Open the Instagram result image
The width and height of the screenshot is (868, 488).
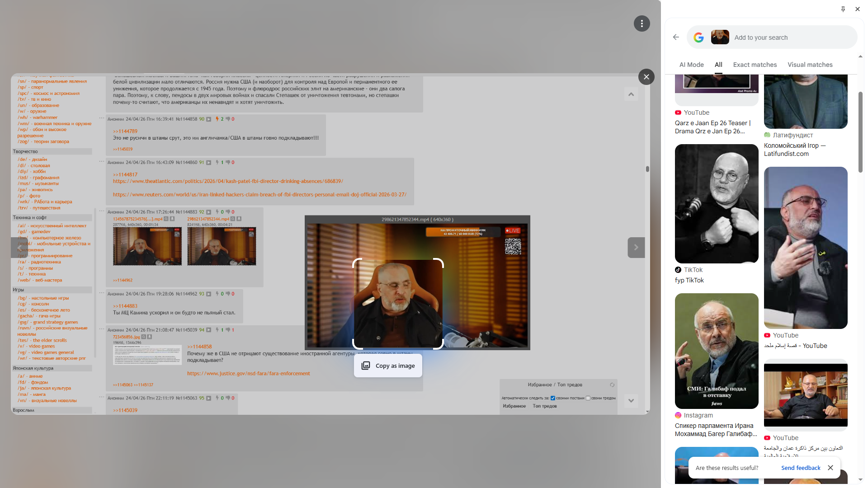point(717,351)
